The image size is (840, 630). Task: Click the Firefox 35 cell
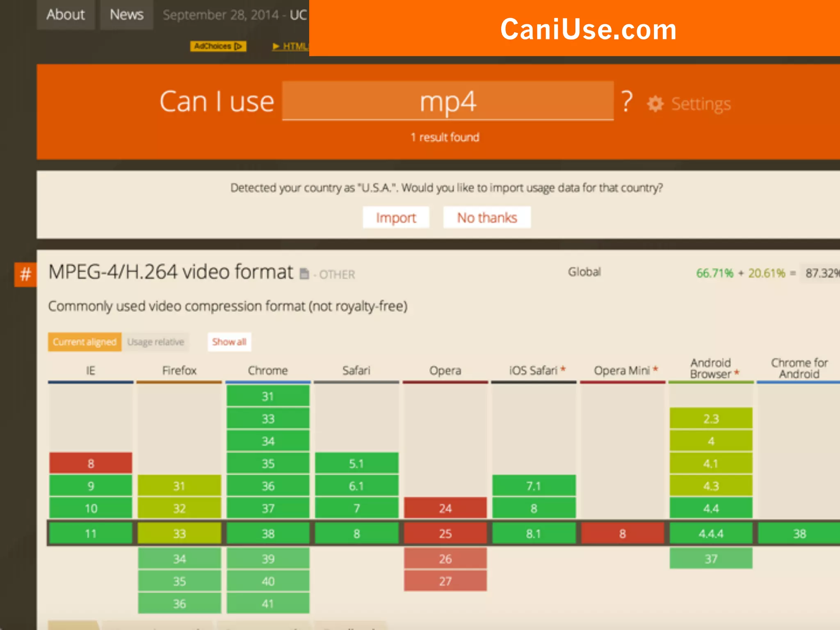[179, 581]
